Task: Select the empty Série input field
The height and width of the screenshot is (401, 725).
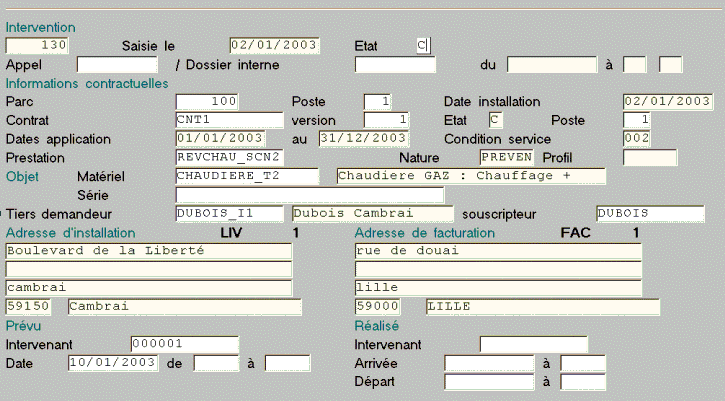Action: 310,195
